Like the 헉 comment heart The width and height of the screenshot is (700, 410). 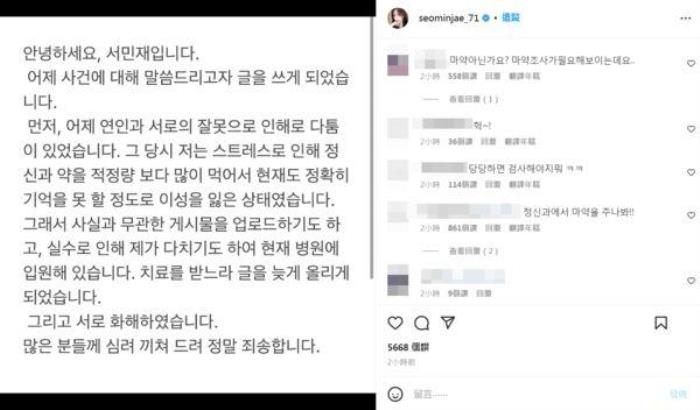pos(691,129)
